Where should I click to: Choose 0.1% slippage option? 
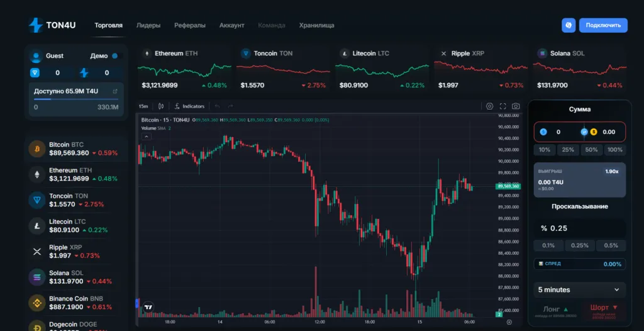tap(548, 245)
